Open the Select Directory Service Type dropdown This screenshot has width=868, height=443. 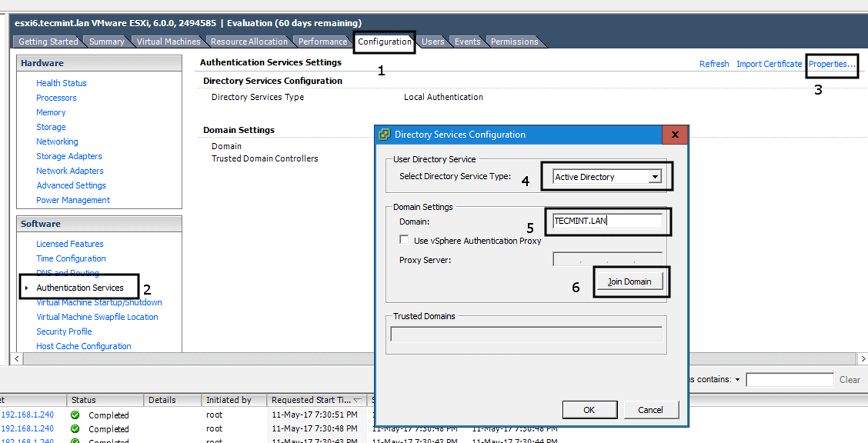click(654, 177)
